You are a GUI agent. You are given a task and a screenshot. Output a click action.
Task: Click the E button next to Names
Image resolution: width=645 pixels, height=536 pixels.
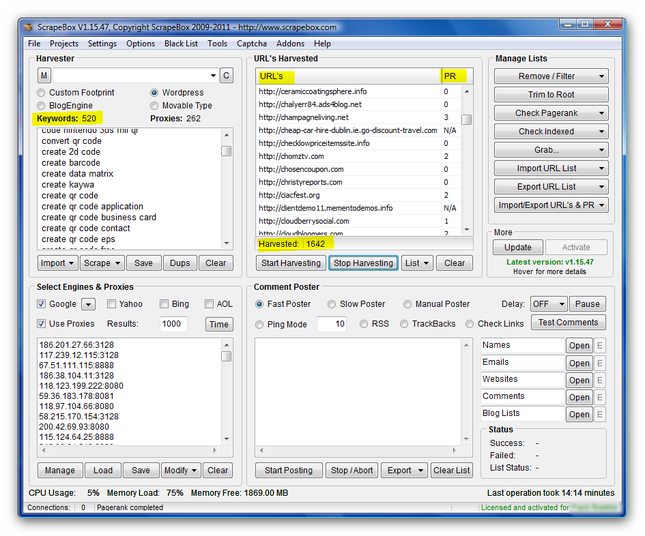[600, 346]
